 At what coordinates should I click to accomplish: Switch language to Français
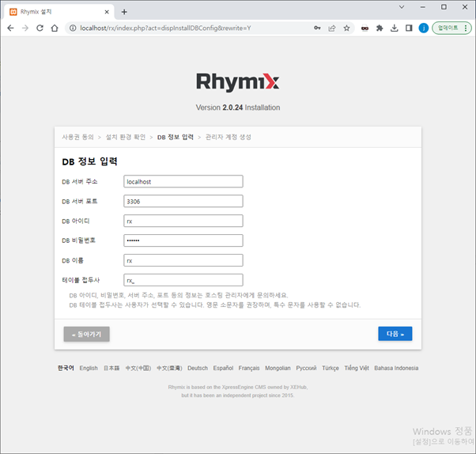tap(249, 368)
